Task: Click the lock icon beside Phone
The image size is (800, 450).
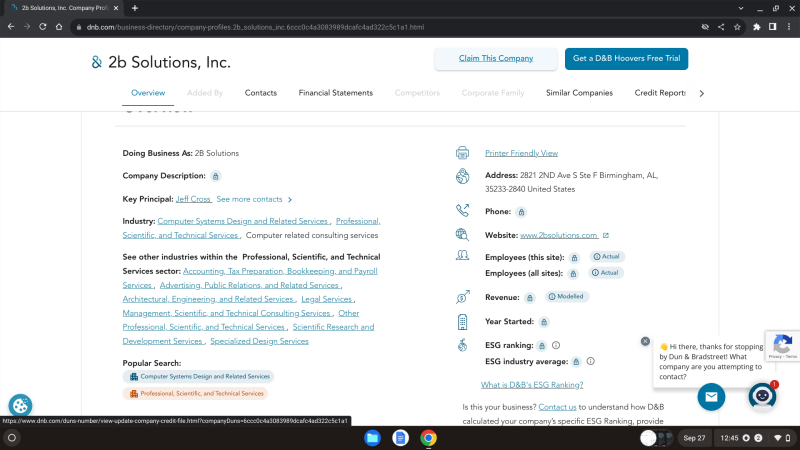Action: click(x=521, y=212)
